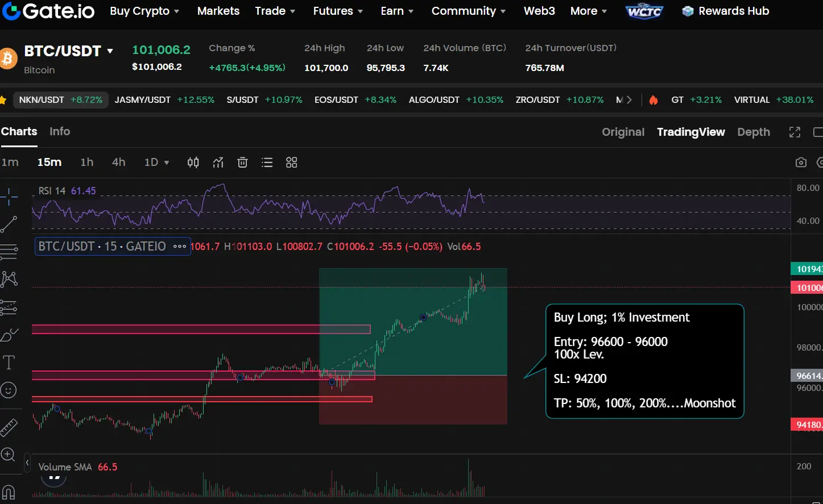Open candlestick chart style selector
Viewport: 823px width, 504px height.
point(193,163)
